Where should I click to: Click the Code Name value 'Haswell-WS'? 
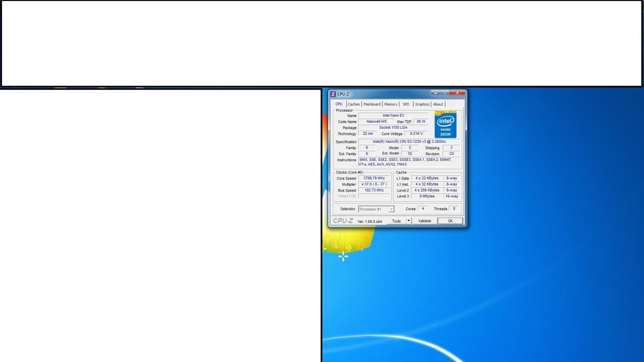click(376, 121)
